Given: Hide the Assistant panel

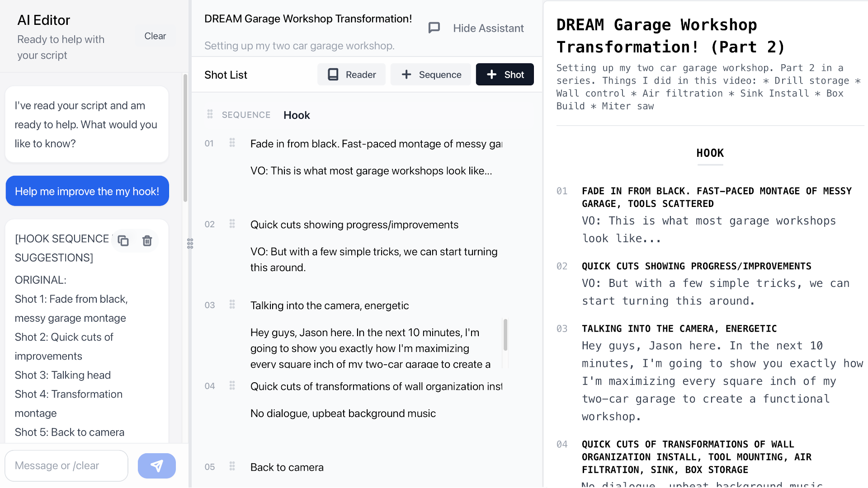Looking at the screenshot, I should coord(488,28).
